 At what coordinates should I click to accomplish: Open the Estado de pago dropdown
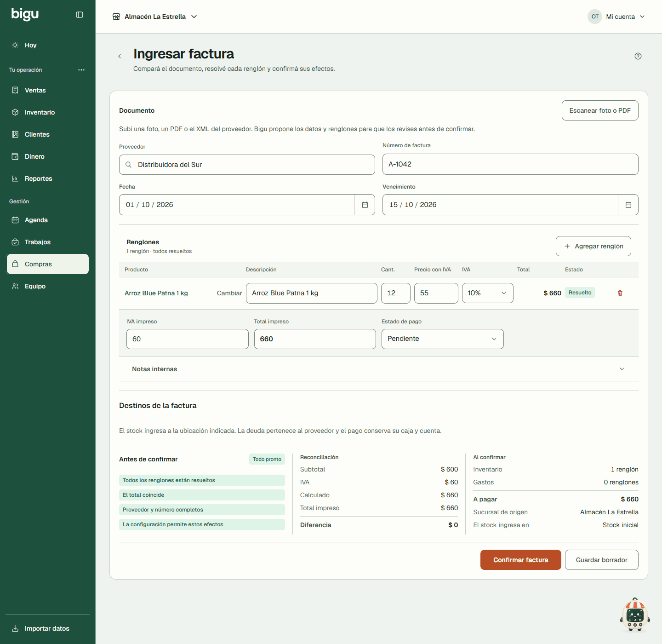[443, 339]
